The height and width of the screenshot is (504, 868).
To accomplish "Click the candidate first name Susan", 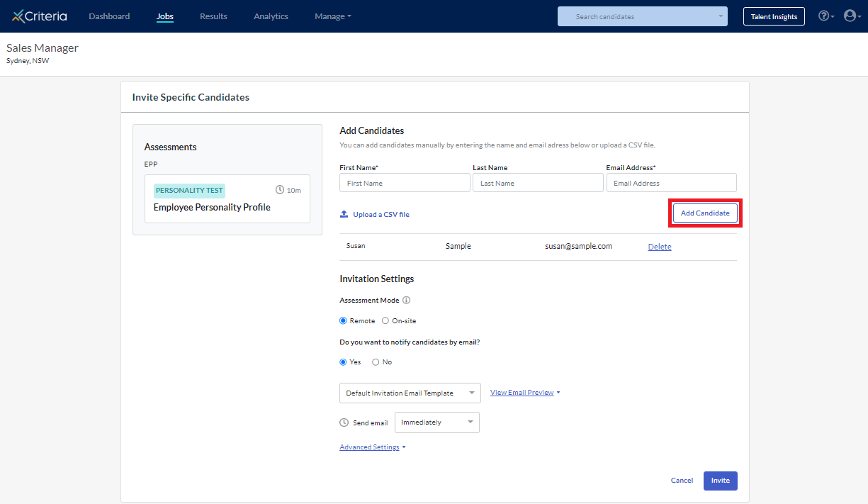I will tap(356, 246).
